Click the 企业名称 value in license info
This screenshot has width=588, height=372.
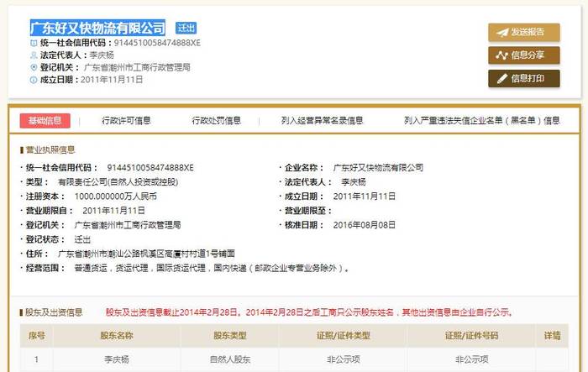click(x=378, y=168)
